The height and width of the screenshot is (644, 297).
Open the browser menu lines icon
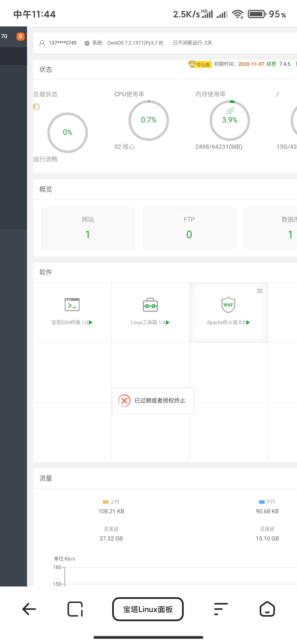tap(221, 609)
